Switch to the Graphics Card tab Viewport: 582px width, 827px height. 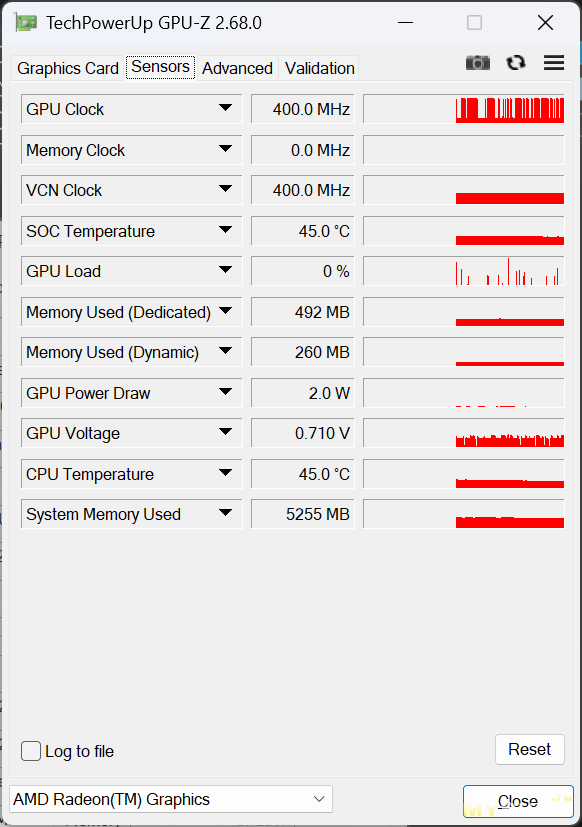pos(68,68)
